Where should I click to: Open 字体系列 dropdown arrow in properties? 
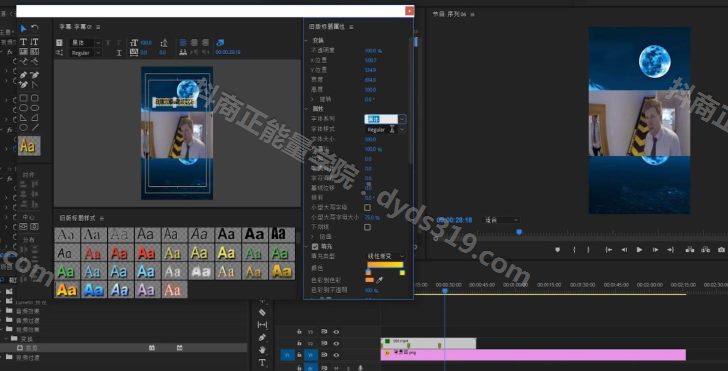click(402, 119)
